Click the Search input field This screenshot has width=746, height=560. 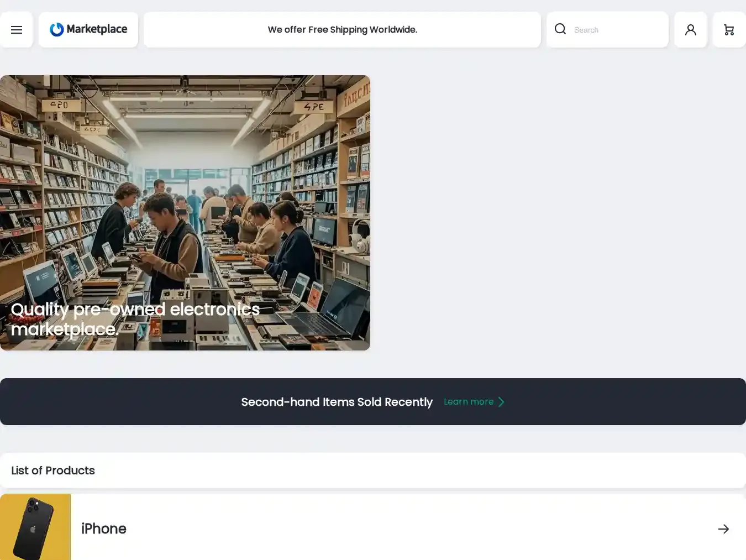coord(618,30)
